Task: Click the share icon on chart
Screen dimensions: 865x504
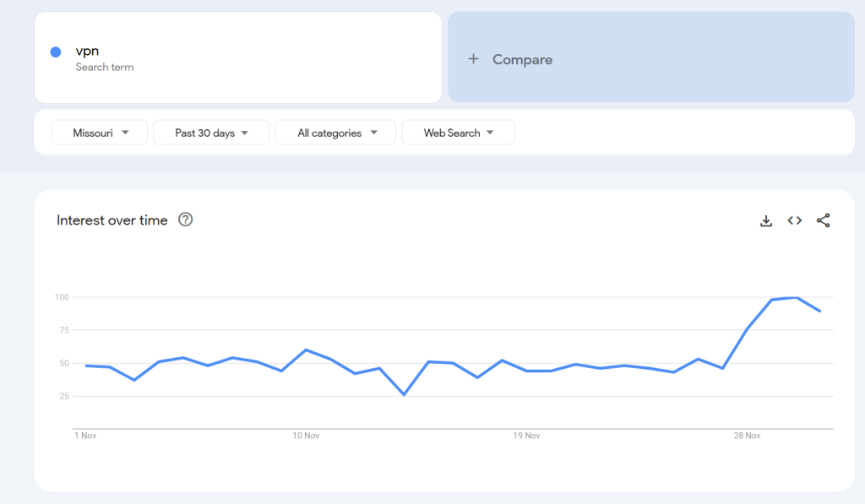Action: 824,221
